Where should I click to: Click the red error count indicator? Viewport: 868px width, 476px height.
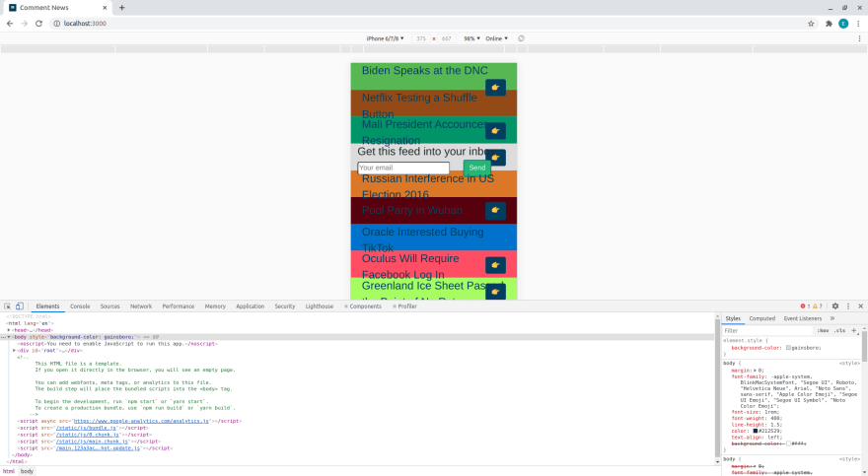[805, 306]
